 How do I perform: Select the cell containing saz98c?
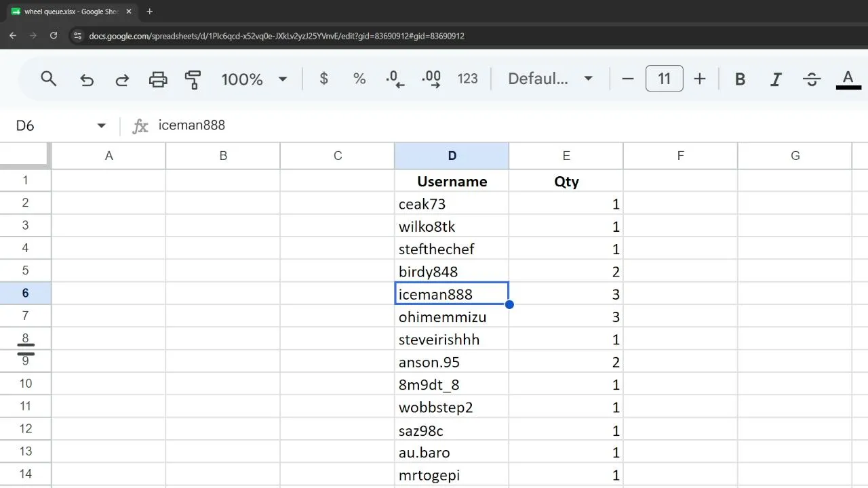452,430
